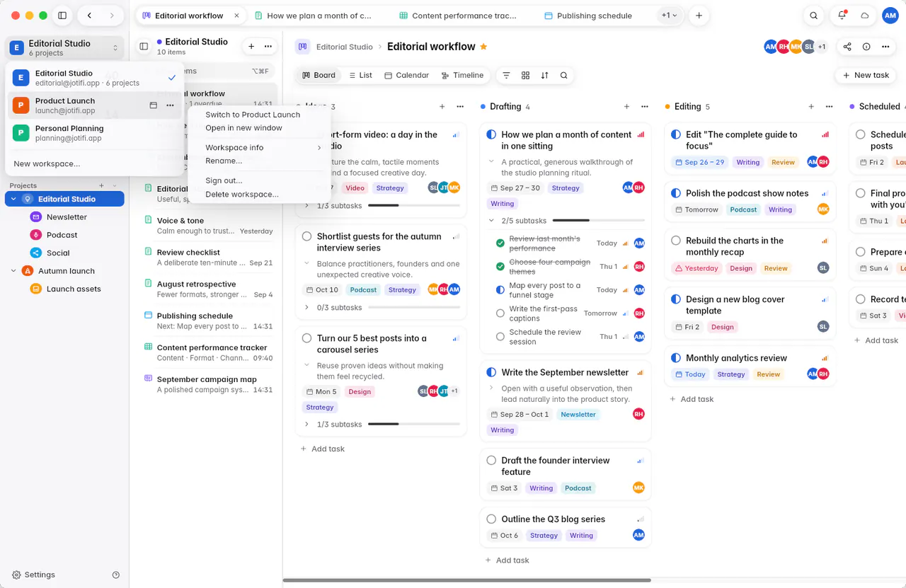Click the favorite star next to Editorial workflow
Viewport: 906px width, 588px height.
click(x=483, y=47)
